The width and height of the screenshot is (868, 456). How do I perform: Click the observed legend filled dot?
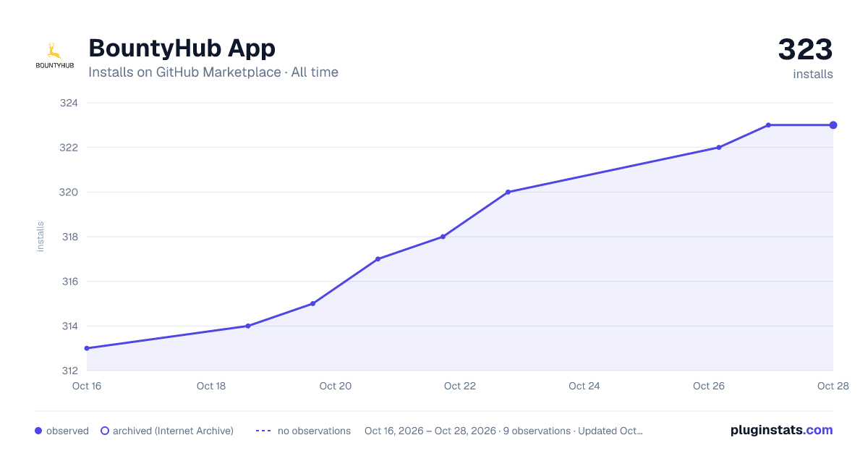pyautogui.click(x=38, y=431)
